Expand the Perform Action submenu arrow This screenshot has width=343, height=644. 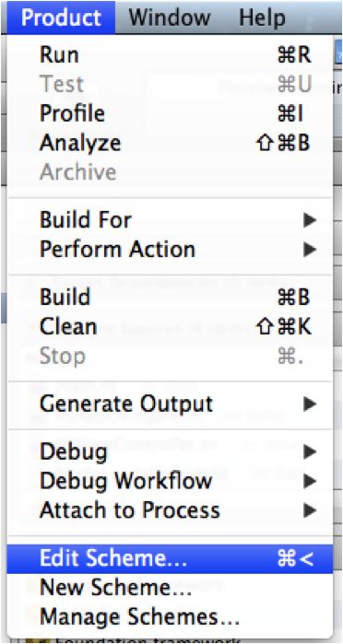click(x=310, y=249)
